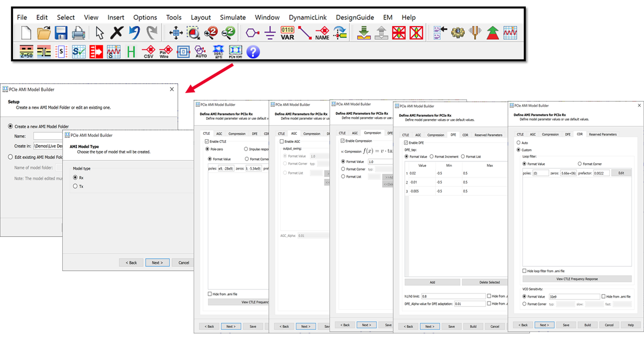This screenshot has height=362, width=644.
Task: Select the VAR variable equation icon
Action: (287, 33)
